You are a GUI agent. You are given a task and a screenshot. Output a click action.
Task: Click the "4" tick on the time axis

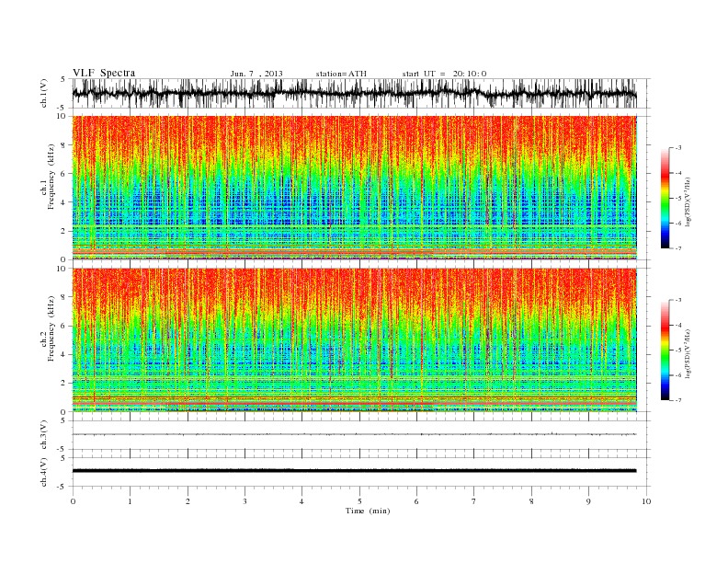click(x=302, y=501)
